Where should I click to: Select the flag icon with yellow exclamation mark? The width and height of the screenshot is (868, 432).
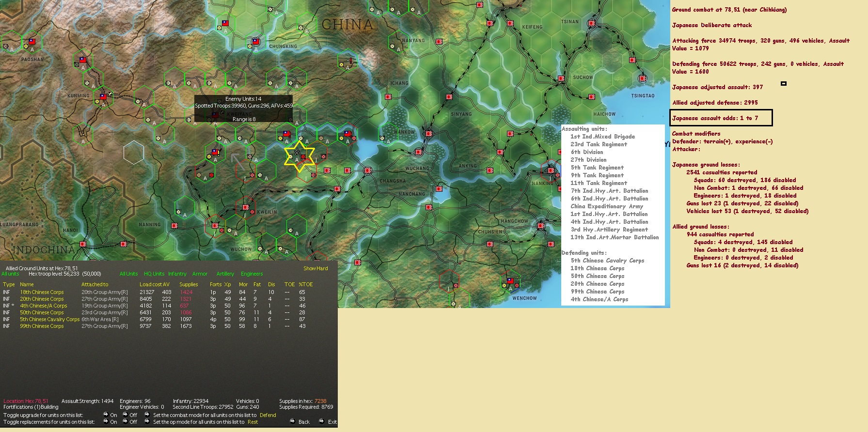[x=216, y=153]
